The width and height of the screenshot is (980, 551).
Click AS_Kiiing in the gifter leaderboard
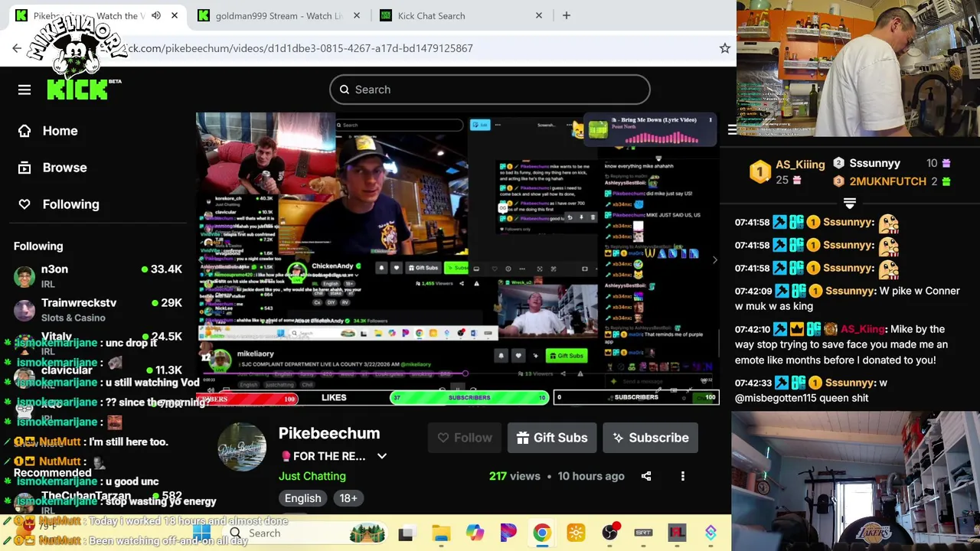pyautogui.click(x=799, y=165)
